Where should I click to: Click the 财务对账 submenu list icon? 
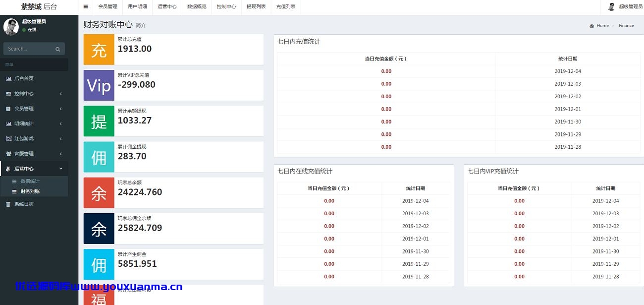coord(14,191)
